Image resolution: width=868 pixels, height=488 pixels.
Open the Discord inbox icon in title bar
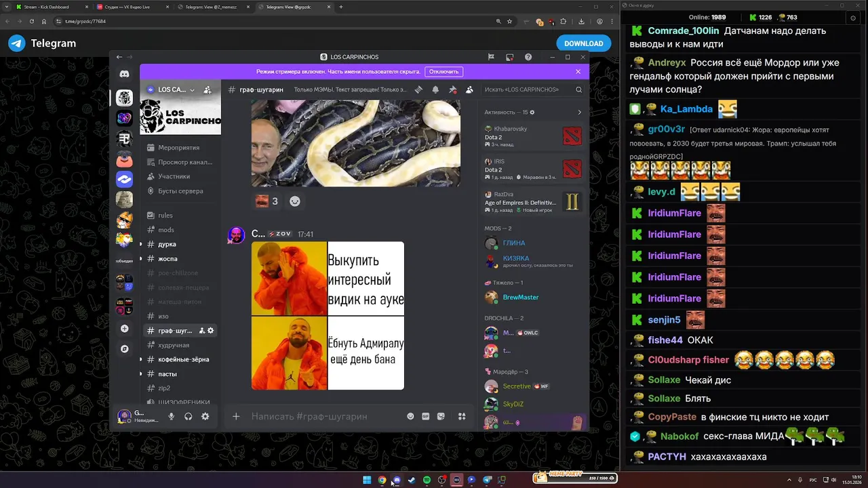(x=510, y=57)
